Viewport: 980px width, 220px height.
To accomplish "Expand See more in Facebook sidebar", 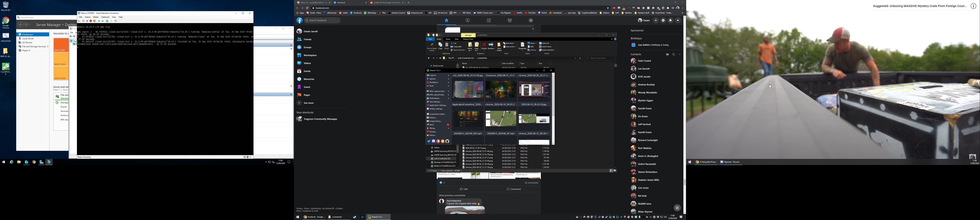I will [x=309, y=103].
